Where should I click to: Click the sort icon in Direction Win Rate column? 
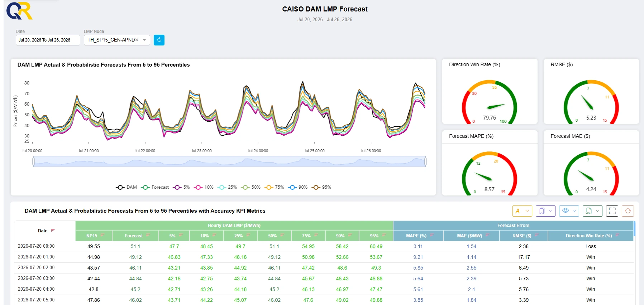click(617, 236)
